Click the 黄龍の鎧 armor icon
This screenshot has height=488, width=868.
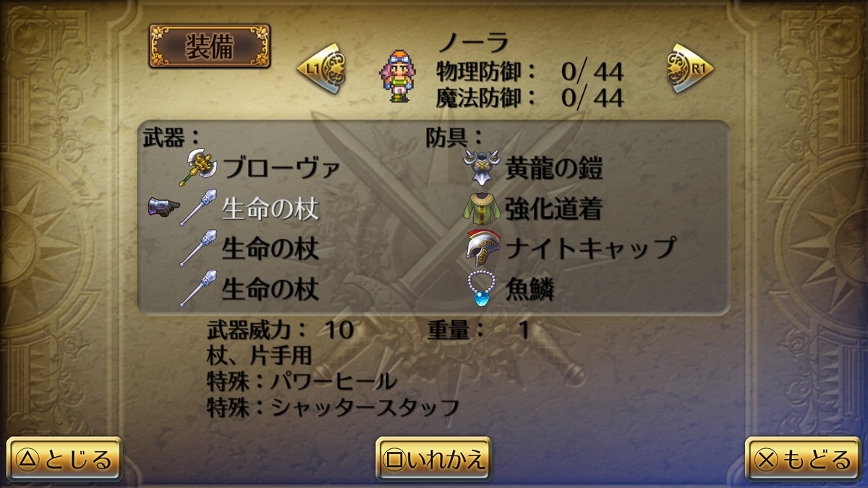pyautogui.click(x=481, y=168)
